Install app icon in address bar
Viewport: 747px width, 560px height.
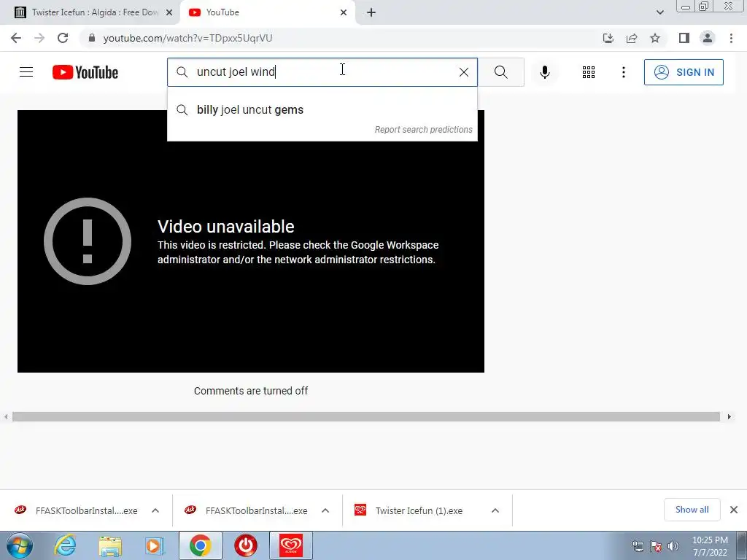coord(608,38)
